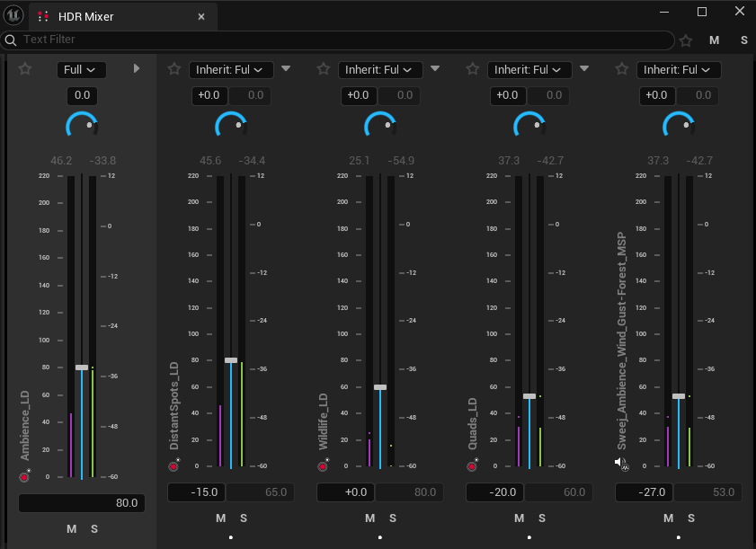Expand Ambience_LD with its right arrow
Screen dimensions: 756x549
tap(137, 69)
